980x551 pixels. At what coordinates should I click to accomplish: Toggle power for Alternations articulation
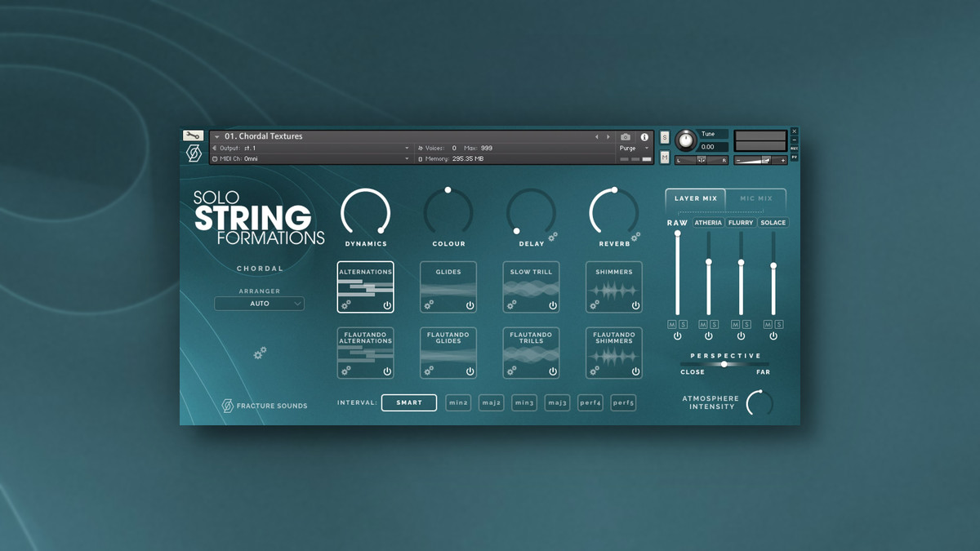tap(387, 305)
